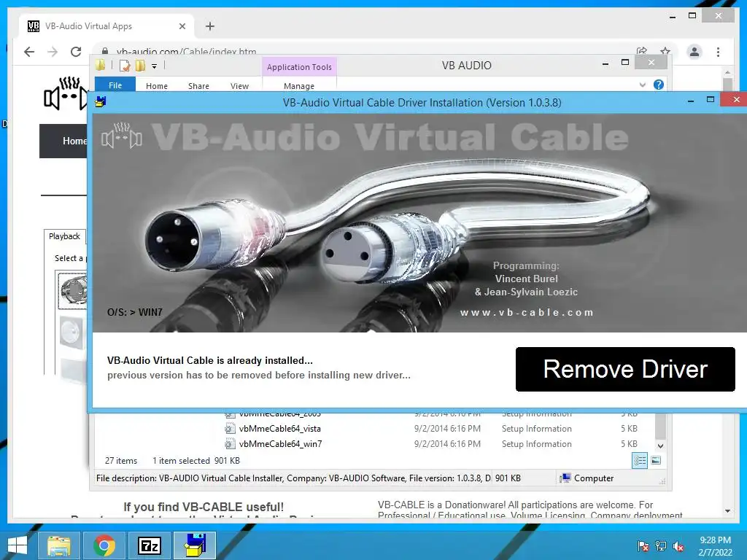This screenshot has height=560, width=747.
Task: Click the muted volume tray icon
Action: (678, 546)
